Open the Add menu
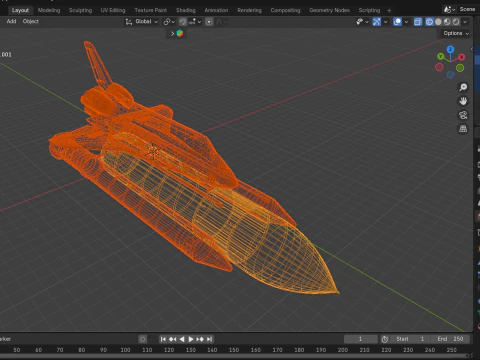This screenshot has height=360, width=480. [x=11, y=21]
